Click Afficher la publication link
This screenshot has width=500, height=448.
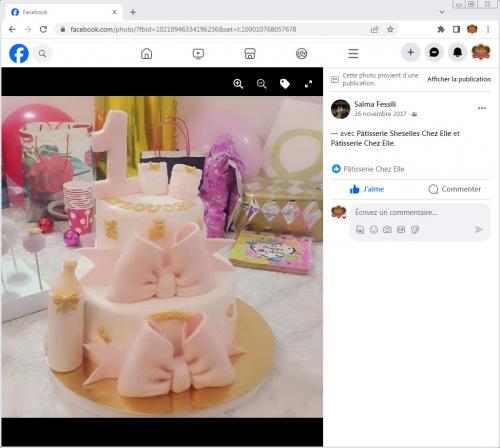pos(459,79)
